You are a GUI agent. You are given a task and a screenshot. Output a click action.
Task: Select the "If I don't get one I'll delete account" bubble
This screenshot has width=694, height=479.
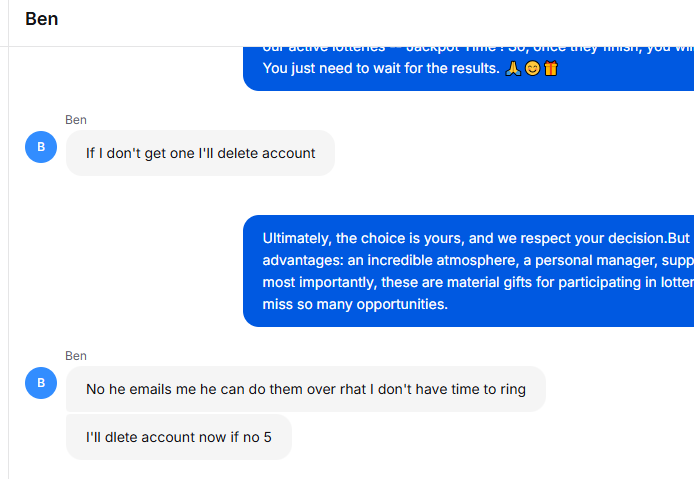point(200,153)
